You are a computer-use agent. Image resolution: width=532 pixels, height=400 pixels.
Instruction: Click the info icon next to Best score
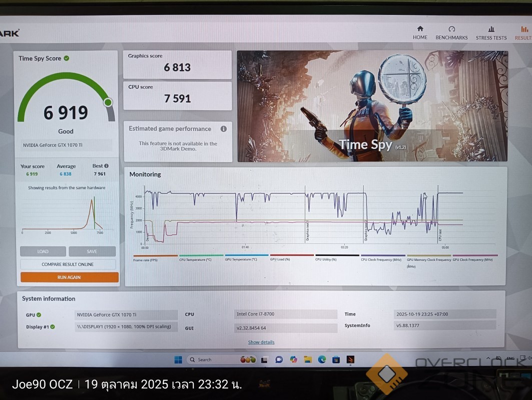[107, 166]
